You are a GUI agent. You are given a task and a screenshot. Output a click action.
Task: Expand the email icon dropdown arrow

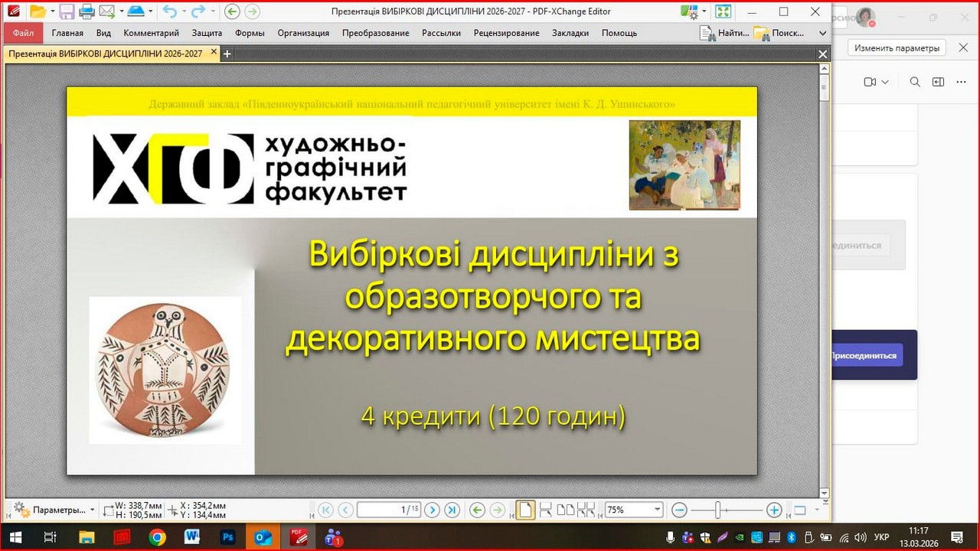click(x=120, y=11)
